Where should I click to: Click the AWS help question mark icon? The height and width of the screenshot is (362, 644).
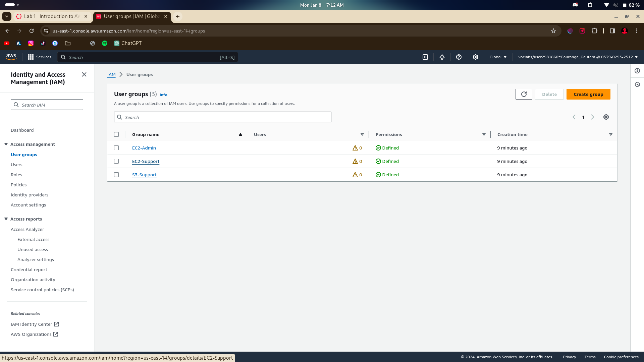(459, 57)
